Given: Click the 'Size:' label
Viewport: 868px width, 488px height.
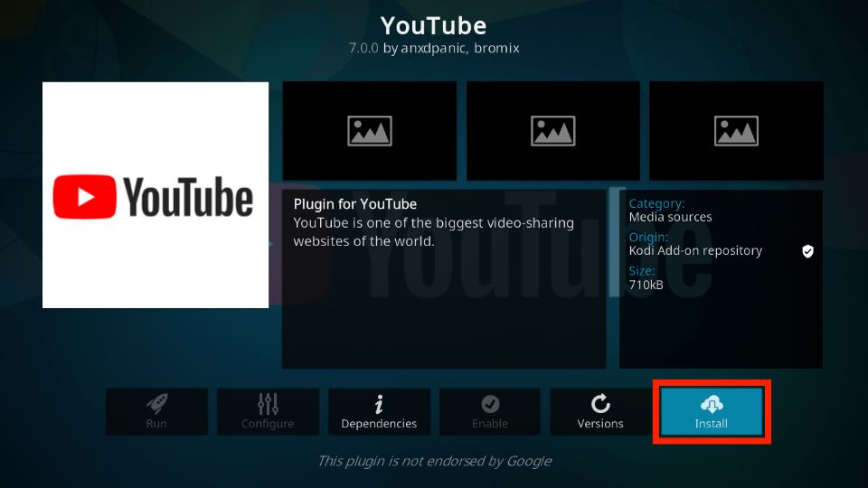Looking at the screenshot, I should pos(642,271).
